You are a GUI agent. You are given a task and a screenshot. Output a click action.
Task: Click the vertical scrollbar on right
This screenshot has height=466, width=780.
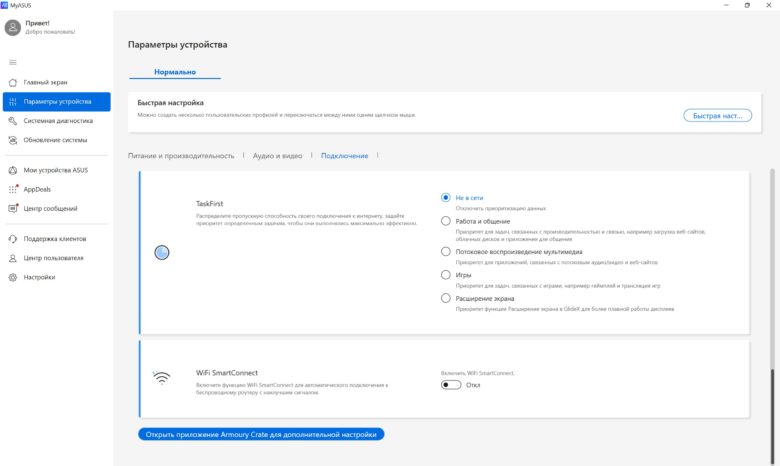click(x=772, y=318)
